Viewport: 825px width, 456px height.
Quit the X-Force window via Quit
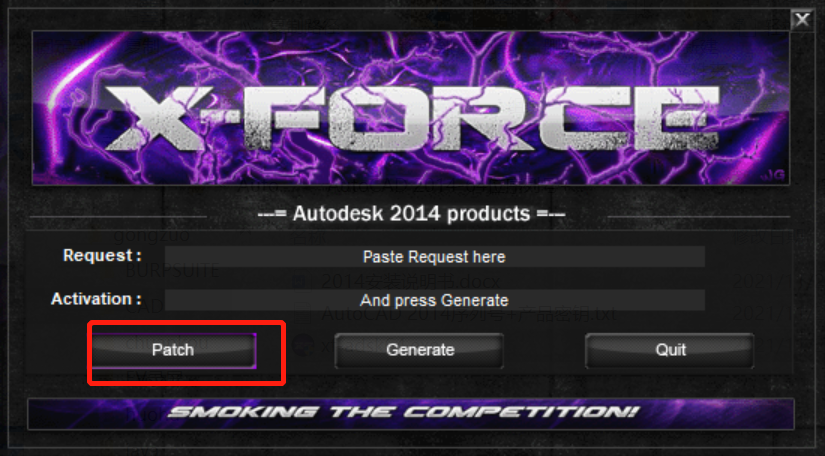[x=670, y=350]
